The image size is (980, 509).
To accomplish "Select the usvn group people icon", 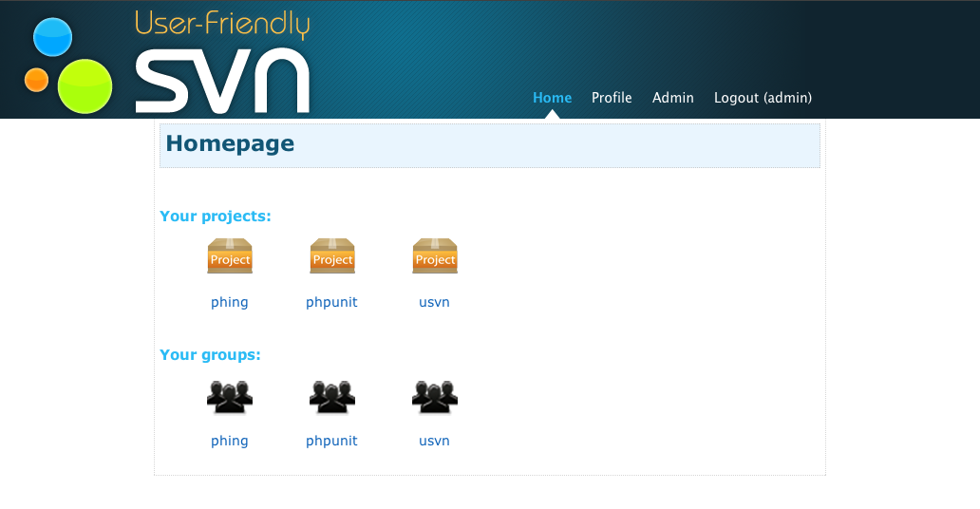I will [435, 396].
